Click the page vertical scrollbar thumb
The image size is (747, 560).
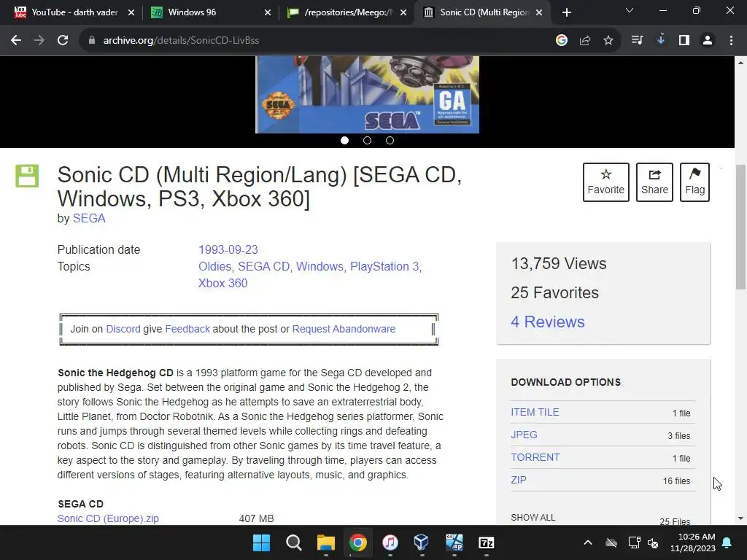pos(740,227)
